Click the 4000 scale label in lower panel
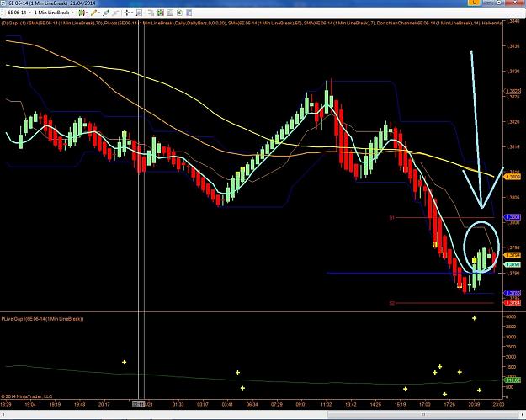 pos(511,316)
